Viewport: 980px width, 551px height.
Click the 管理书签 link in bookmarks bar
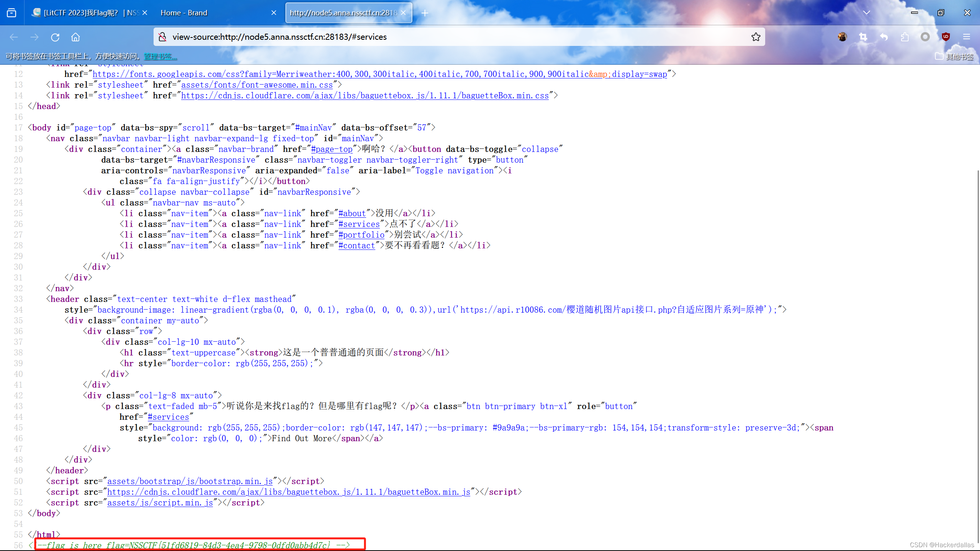coord(159,56)
